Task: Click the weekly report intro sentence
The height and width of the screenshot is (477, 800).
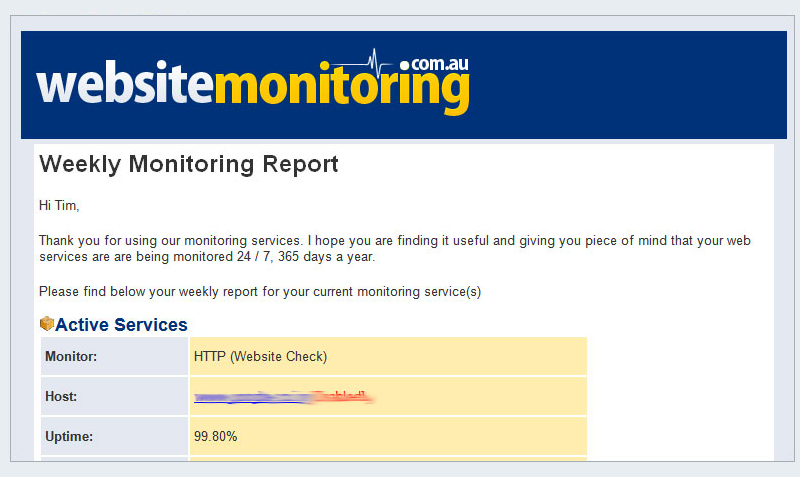Action: coord(260,292)
